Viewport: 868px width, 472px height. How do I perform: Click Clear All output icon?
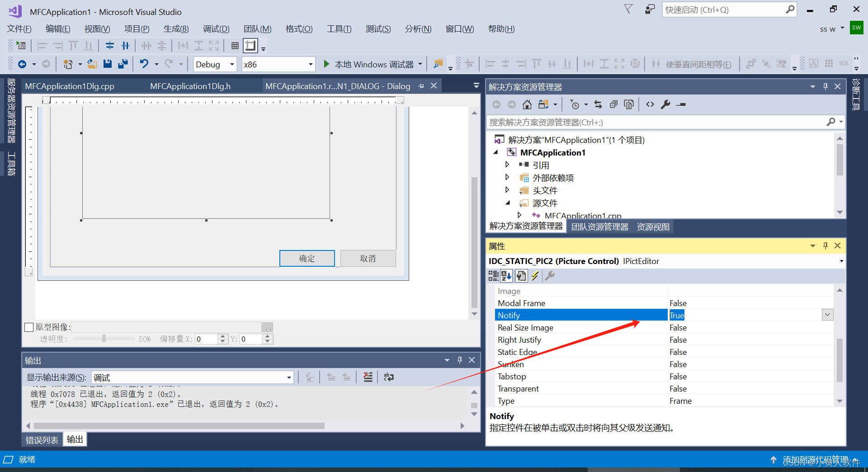click(368, 377)
